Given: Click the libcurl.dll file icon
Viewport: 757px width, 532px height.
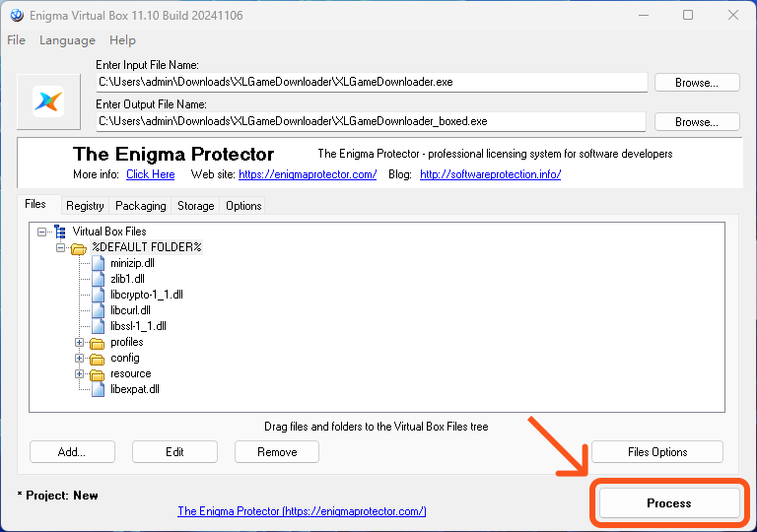Looking at the screenshot, I should coord(98,310).
